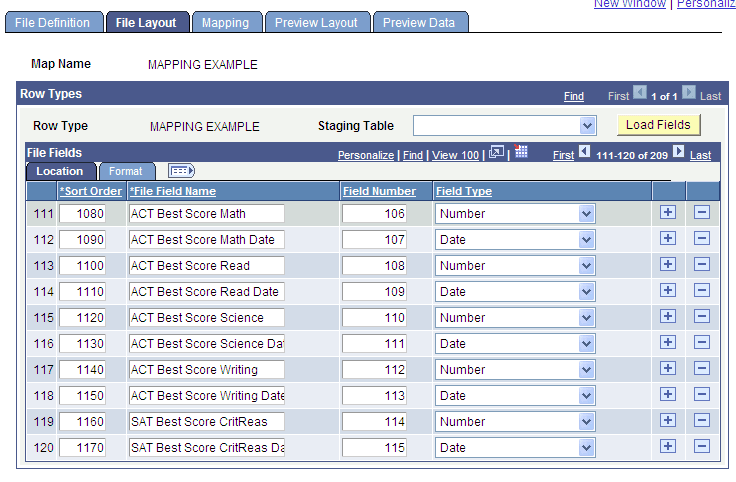Image resolution: width=736 pixels, height=482 pixels.
Task: Delete the row with sort order 1130
Action: click(702, 343)
